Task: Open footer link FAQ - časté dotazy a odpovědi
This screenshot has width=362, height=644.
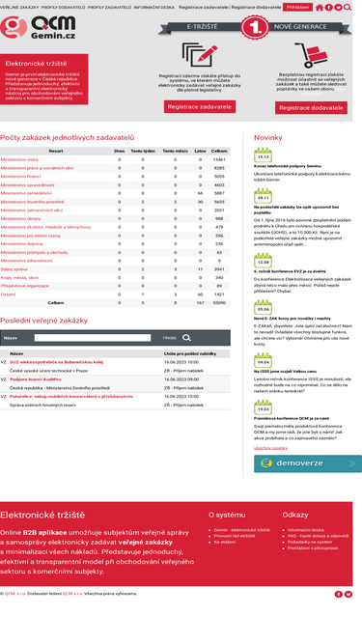Action: click(x=319, y=536)
